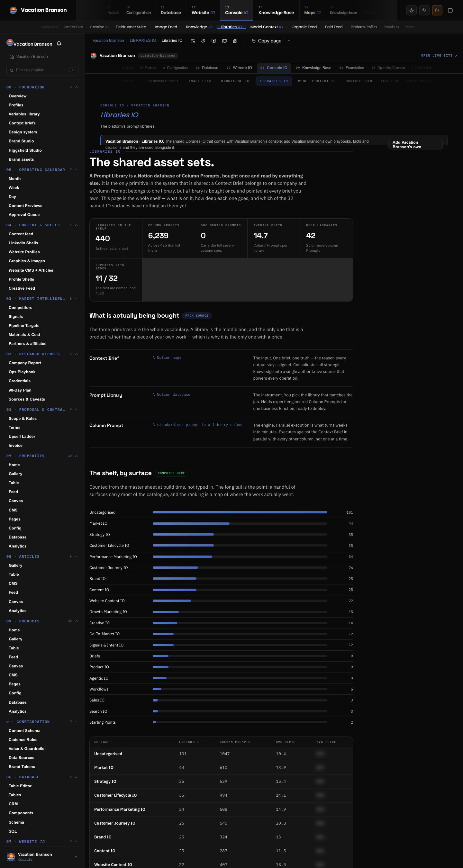
Task: Switch to the Database top tab
Action: point(171,10)
